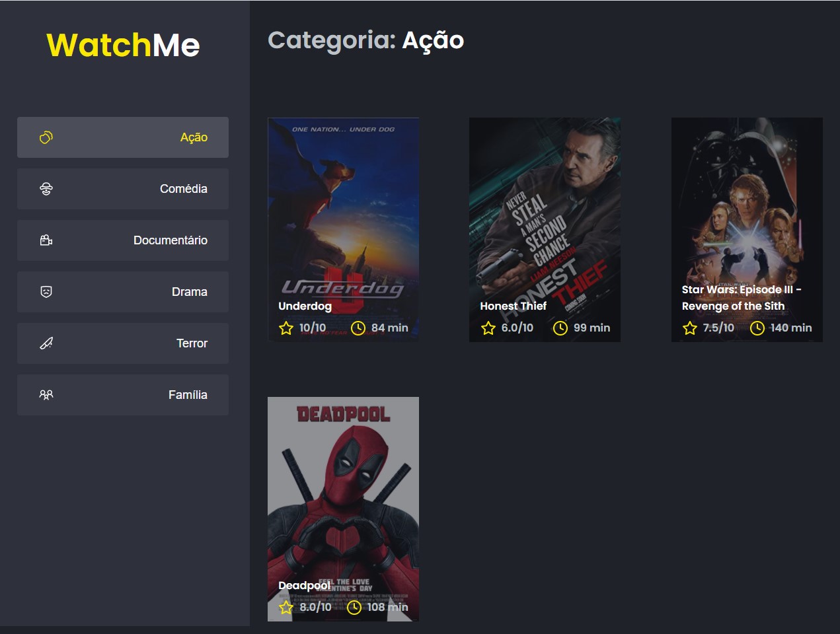The image size is (840, 634).
Task: Click the Comédia mask icon
Action: (x=46, y=189)
